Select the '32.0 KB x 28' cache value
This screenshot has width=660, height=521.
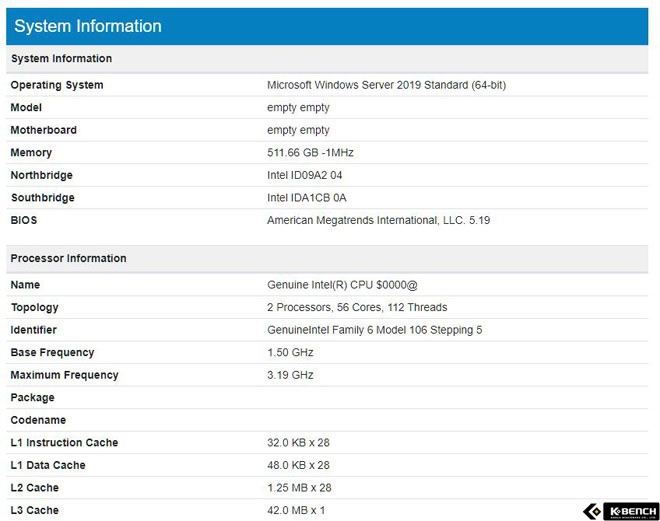click(x=298, y=443)
